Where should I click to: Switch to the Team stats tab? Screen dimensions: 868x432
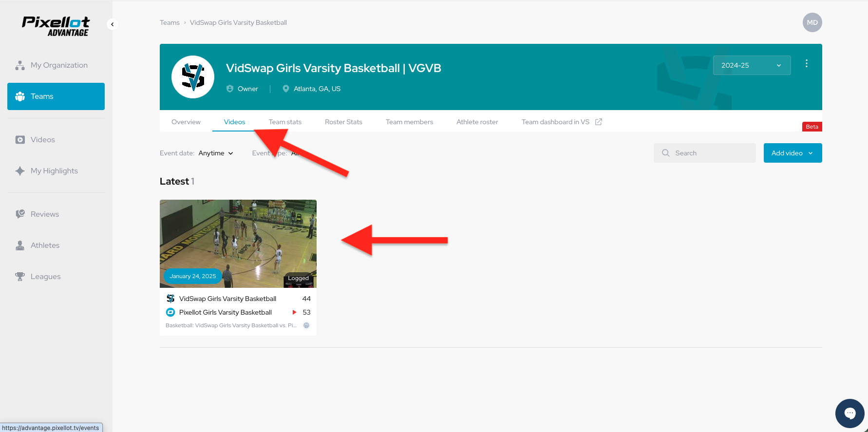pos(285,122)
